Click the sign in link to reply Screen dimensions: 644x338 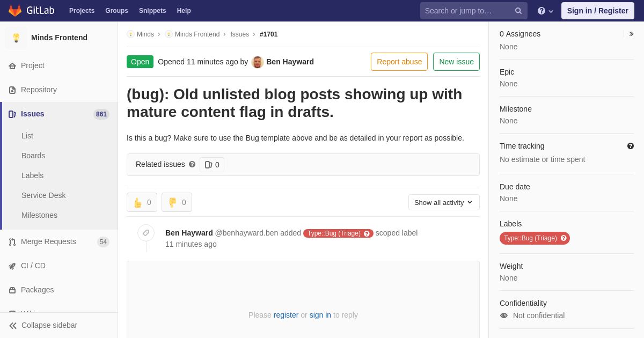(320, 315)
